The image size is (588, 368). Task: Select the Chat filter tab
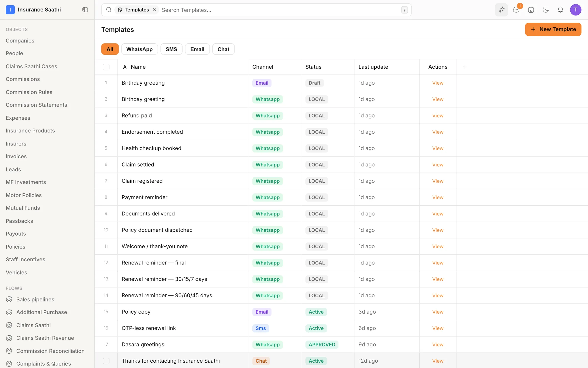[x=223, y=49]
